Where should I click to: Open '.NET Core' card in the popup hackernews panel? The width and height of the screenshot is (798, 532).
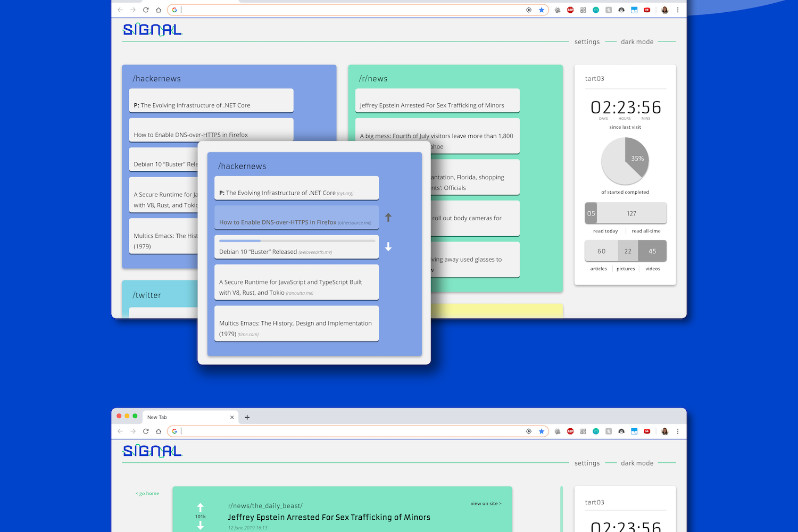(296, 188)
